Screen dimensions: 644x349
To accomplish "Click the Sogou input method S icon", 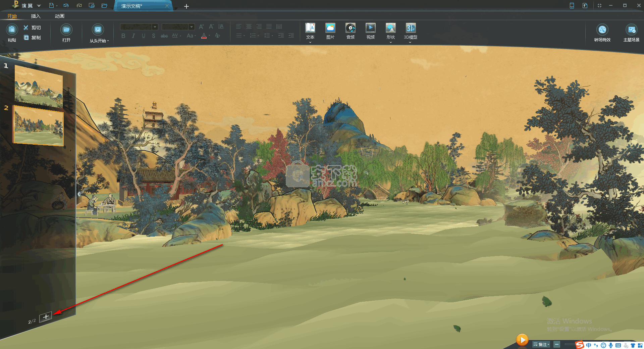I will (x=580, y=345).
